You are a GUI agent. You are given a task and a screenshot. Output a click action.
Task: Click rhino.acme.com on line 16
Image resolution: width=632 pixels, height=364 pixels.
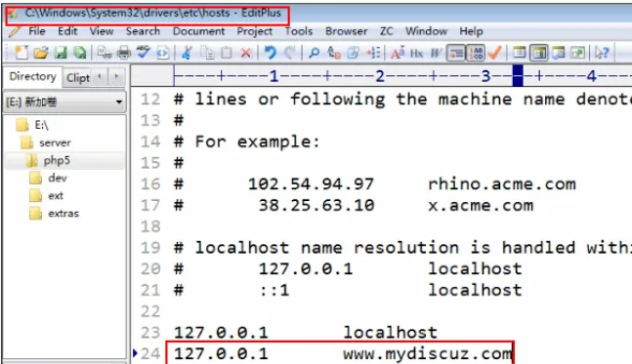[x=502, y=184]
